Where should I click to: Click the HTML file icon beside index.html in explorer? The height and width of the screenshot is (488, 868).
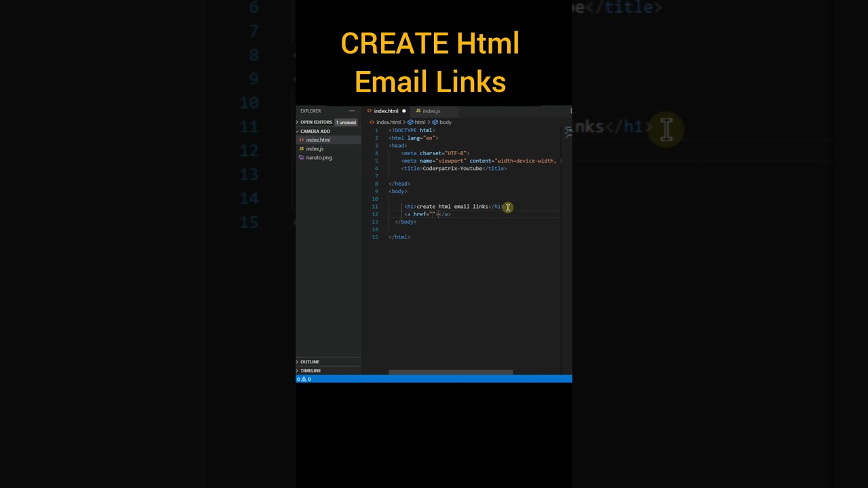click(x=301, y=140)
